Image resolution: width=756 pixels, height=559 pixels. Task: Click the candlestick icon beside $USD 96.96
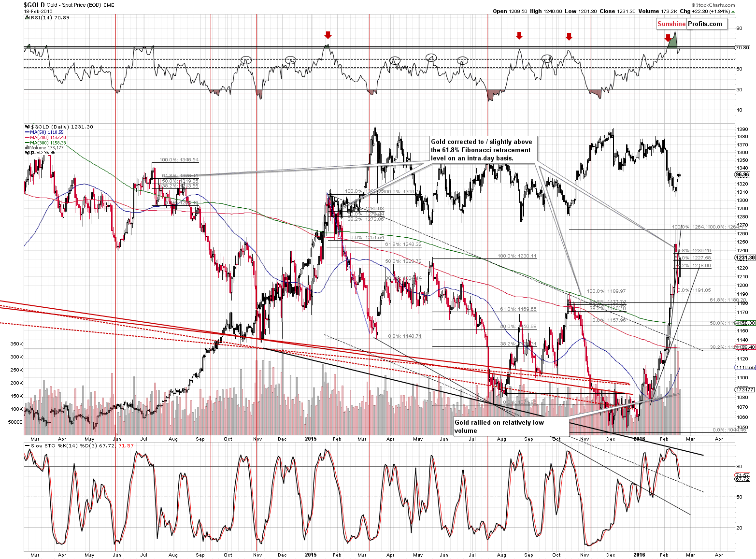tap(27, 153)
